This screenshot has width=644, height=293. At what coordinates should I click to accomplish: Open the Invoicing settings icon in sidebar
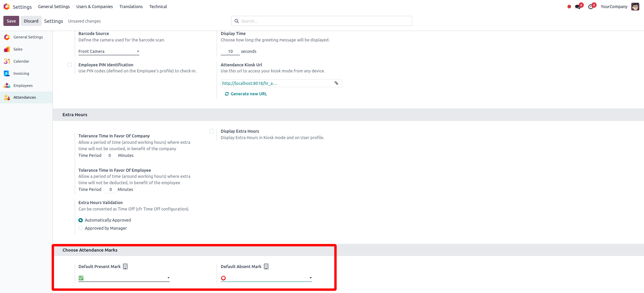pyautogui.click(x=7, y=73)
